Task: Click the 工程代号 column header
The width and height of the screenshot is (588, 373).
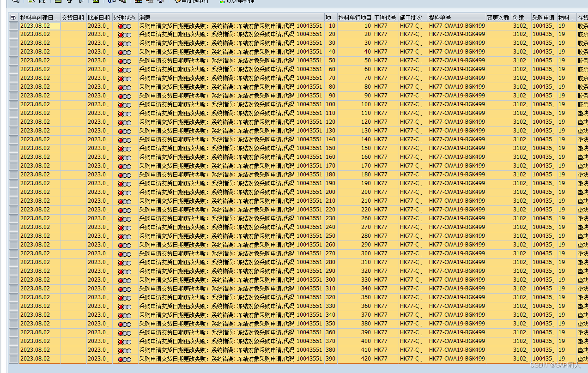Action: pyautogui.click(x=386, y=18)
